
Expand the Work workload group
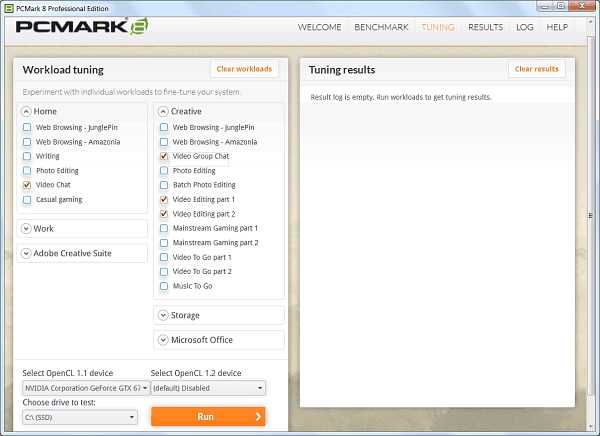[x=82, y=229]
